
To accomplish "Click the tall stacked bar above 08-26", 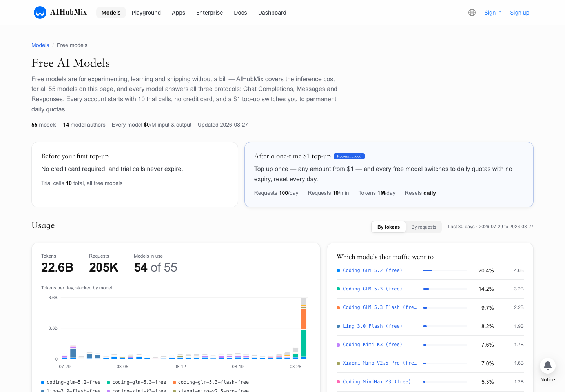I will [304, 328].
